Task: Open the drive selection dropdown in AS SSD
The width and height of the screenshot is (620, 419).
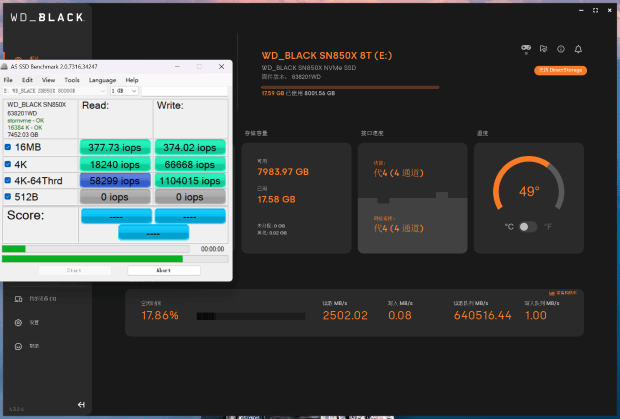Action: (55, 91)
